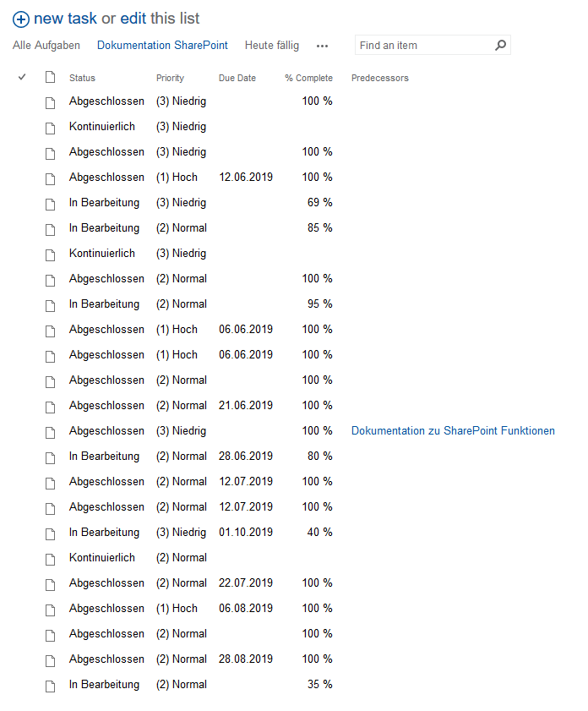Switch to Heute fällig view
Image resolution: width=588 pixels, height=711 pixels.
click(x=272, y=46)
